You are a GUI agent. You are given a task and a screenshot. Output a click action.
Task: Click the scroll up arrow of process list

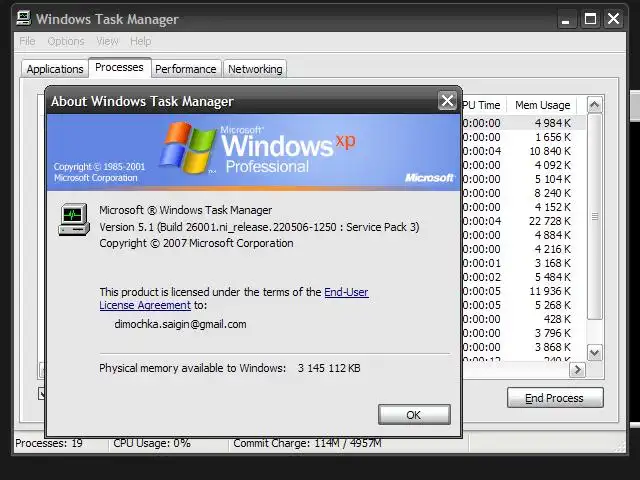tap(594, 105)
